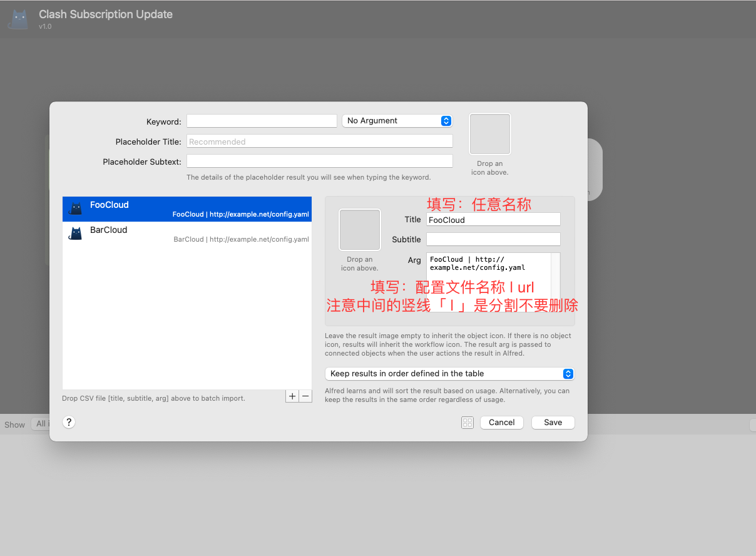Remove selected entry with the minus button
This screenshot has height=556, width=756.
coord(305,396)
